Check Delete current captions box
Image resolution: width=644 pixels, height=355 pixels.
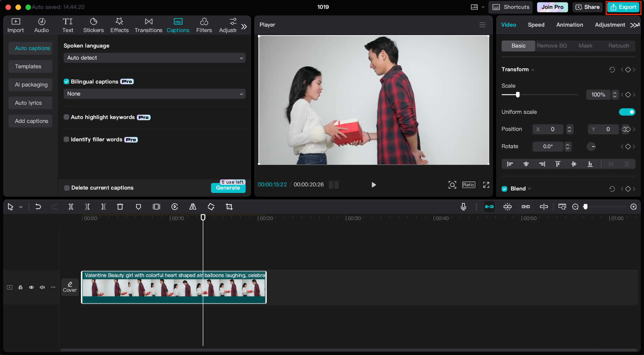(67, 188)
